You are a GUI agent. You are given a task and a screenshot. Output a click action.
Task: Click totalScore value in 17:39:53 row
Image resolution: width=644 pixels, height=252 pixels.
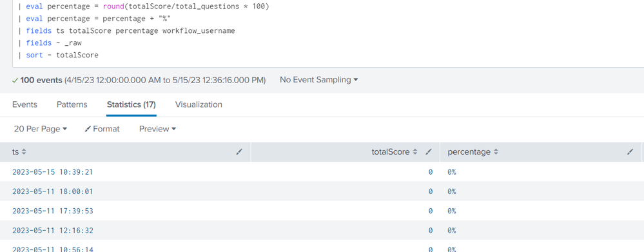coord(431,211)
